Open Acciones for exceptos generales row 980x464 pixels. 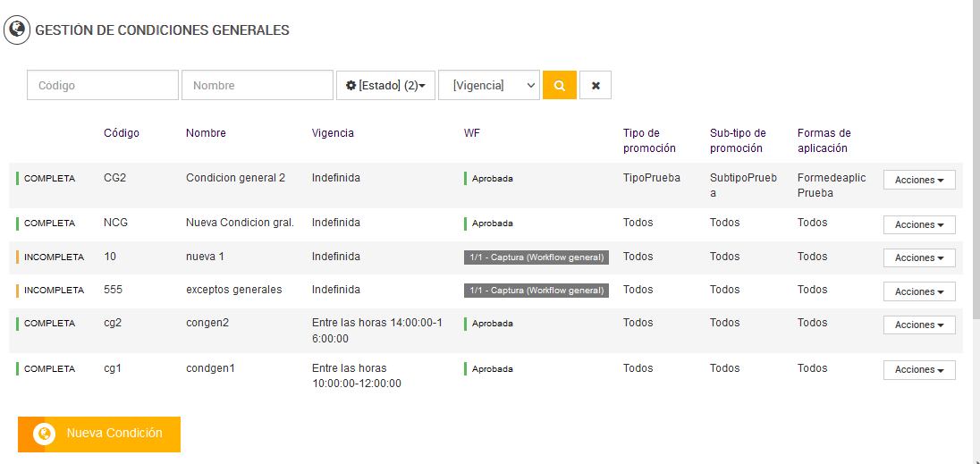pyautogui.click(x=919, y=291)
